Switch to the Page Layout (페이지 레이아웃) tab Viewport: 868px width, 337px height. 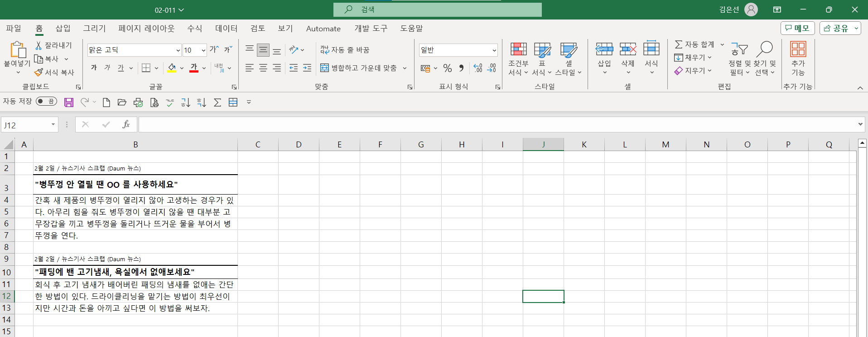(x=146, y=29)
